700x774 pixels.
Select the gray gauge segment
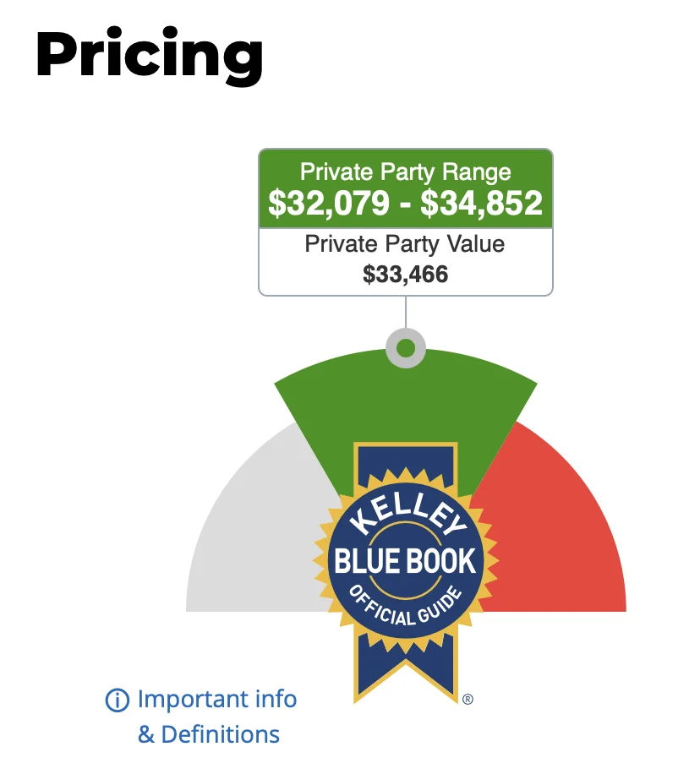click(x=252, y=533)
